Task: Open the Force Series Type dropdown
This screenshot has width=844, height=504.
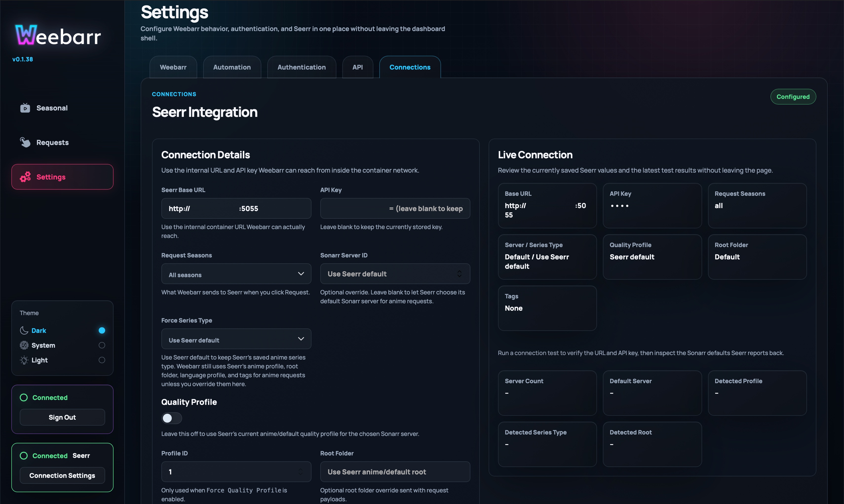Action: click(x=236, y=339)
